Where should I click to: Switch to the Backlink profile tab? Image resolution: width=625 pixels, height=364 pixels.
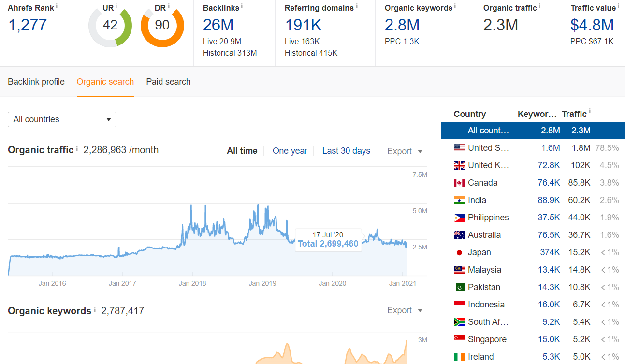point(36,82)
